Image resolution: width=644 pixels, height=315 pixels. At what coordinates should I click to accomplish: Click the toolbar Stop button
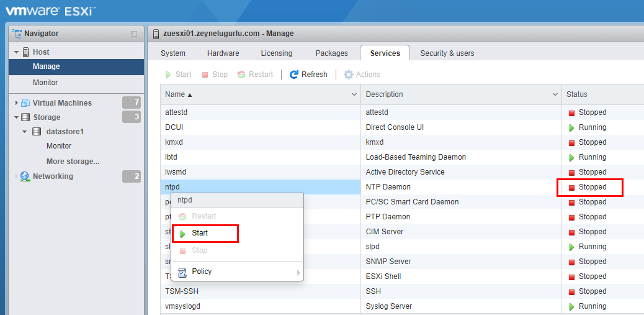click(215, 75)
